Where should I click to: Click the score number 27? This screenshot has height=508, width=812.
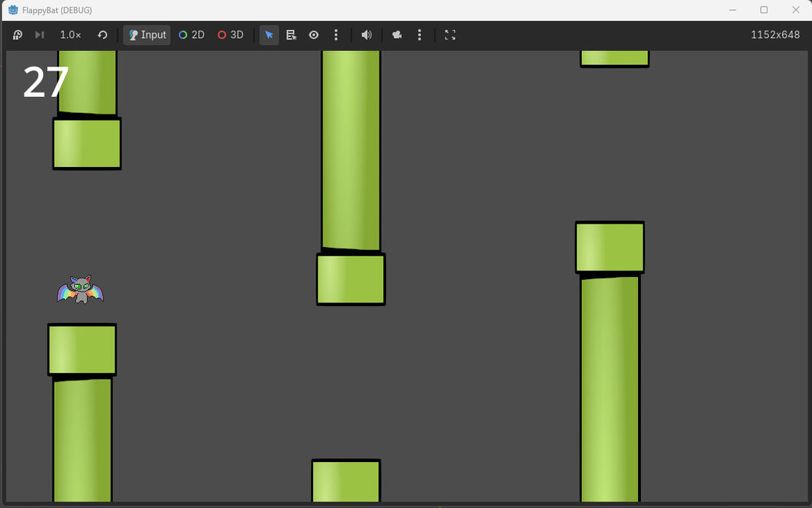(46, 82)
